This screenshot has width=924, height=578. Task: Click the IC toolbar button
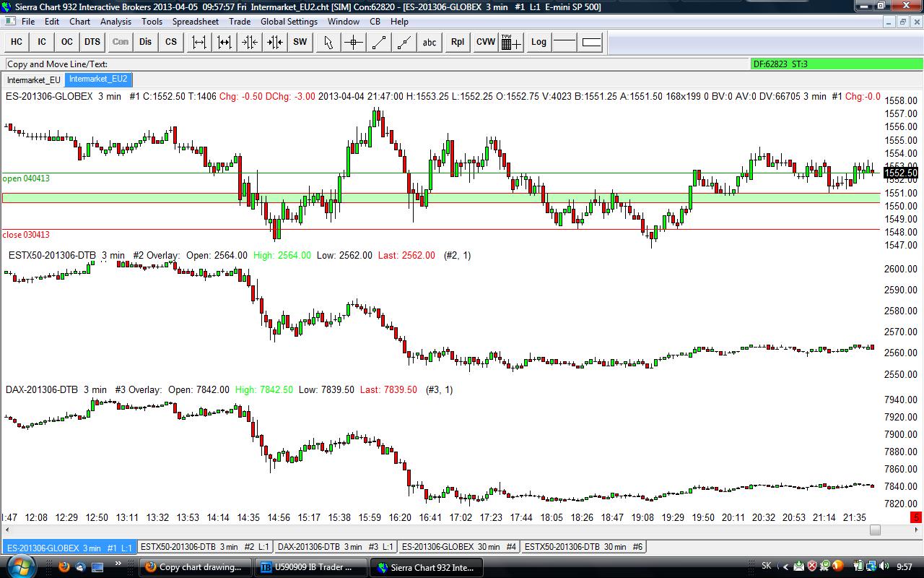(42, 42)
